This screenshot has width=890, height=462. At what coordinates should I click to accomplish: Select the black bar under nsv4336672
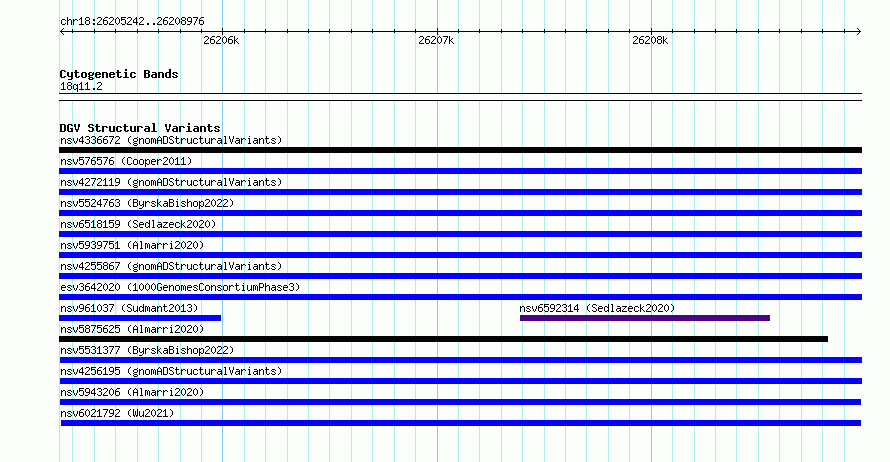click(460, 150)
